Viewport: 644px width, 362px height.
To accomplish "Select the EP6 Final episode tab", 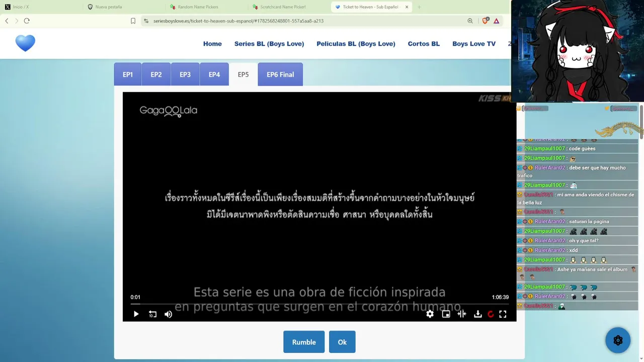I will (280, 74).
